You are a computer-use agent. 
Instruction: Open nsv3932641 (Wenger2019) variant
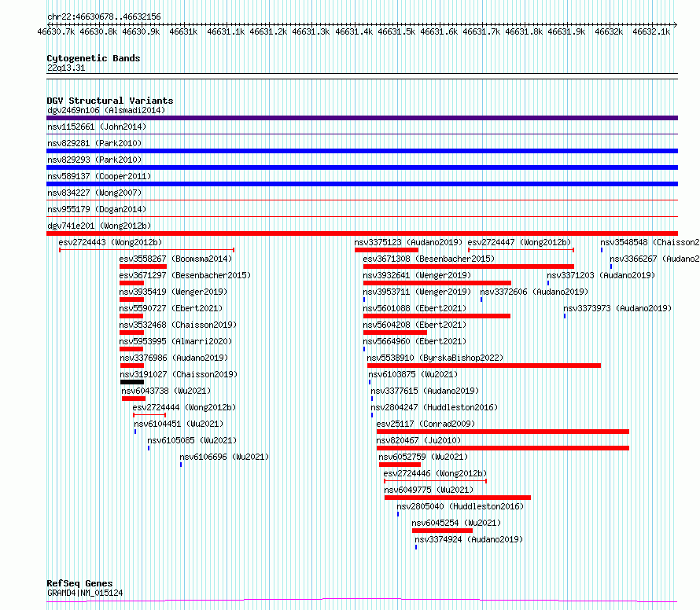point(417,275)
